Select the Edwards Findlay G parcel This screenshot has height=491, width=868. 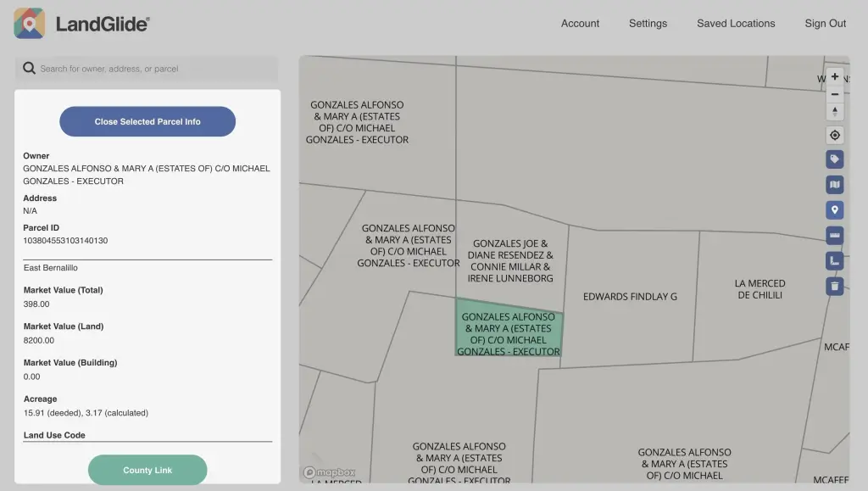click(x=630, y=297)
